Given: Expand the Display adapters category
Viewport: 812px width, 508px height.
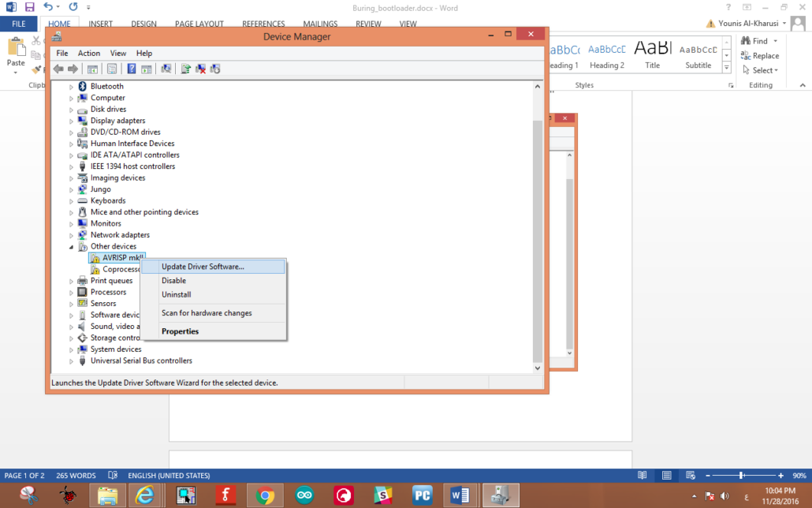Looking at the screenshot, I should (72, 121).
